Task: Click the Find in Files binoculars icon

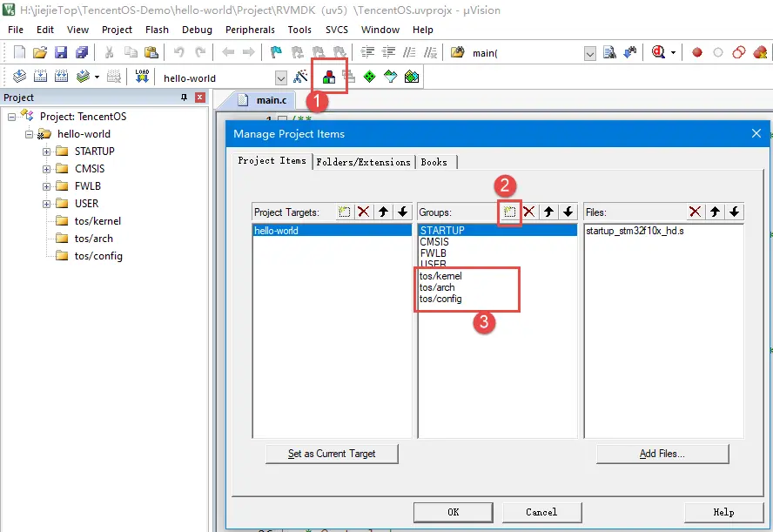Action: pyautogui.click(x=458, y=52)
